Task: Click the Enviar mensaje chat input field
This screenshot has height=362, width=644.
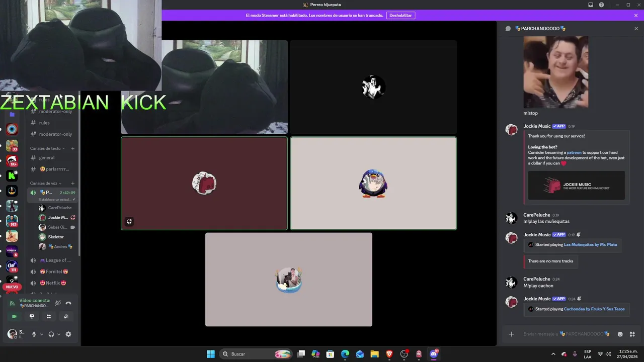Action: click(x=566, y=334)
